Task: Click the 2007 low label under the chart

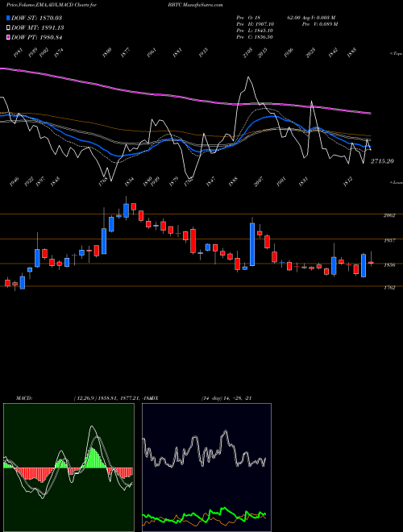Action: click(x=257, y=182)
